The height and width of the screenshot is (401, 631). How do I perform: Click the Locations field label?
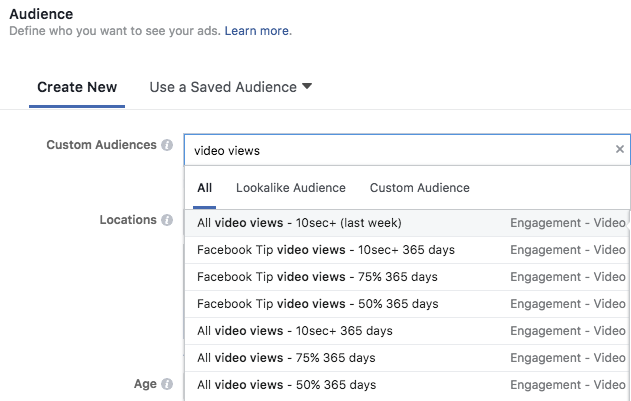pos(127,220)
